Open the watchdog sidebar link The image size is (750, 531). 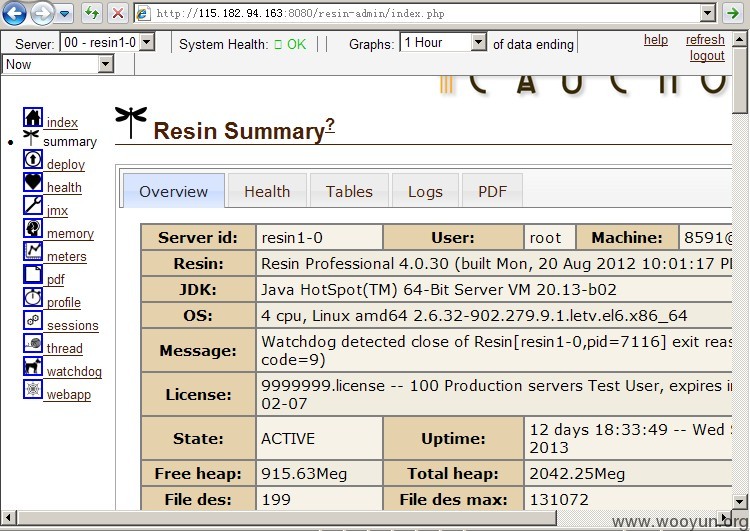74,371
